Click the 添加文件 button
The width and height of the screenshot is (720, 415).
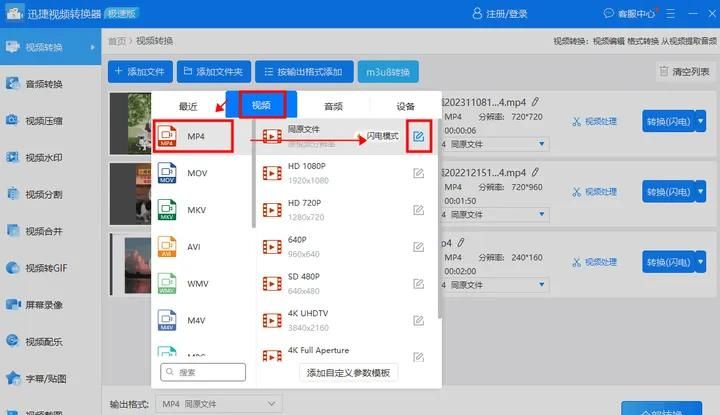(140, 72)
